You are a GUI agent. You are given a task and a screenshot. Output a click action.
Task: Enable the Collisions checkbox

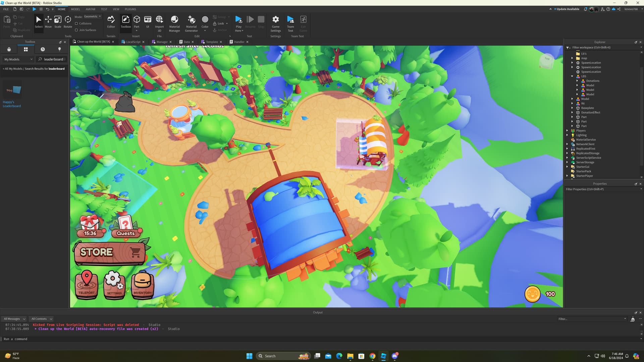[x=77, y=23]
